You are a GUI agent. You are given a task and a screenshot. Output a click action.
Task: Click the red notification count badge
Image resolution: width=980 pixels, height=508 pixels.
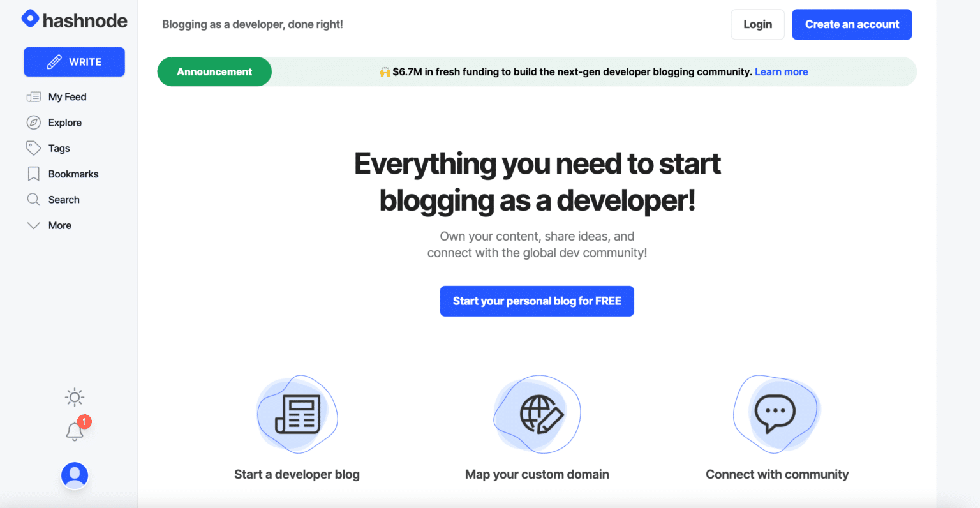pos(84,422)
